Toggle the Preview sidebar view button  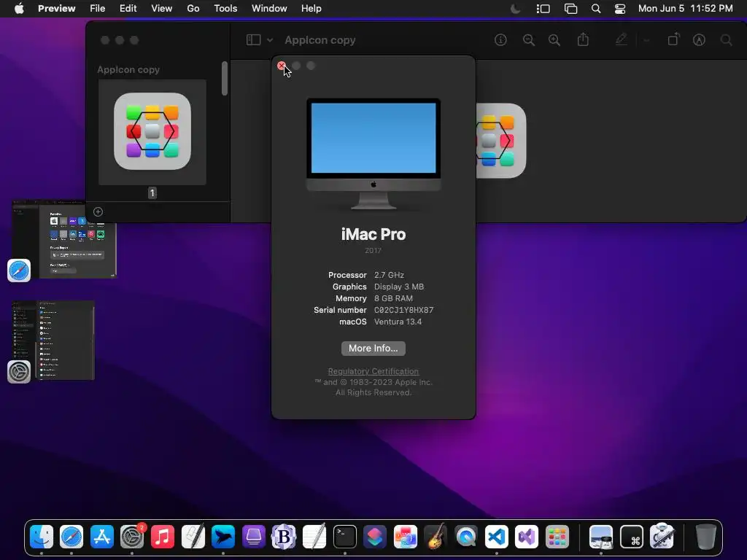(x=253, y=40)
